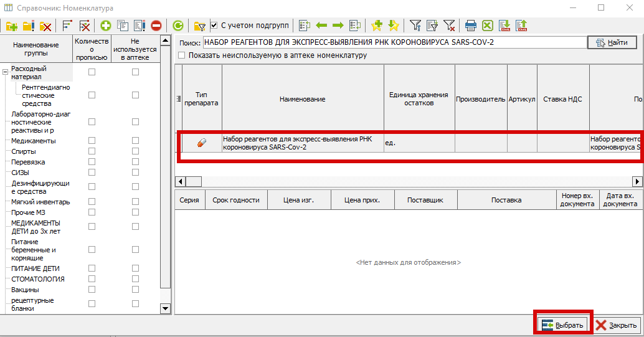
Task: Click the green plus add item icon
Action: 106,26
